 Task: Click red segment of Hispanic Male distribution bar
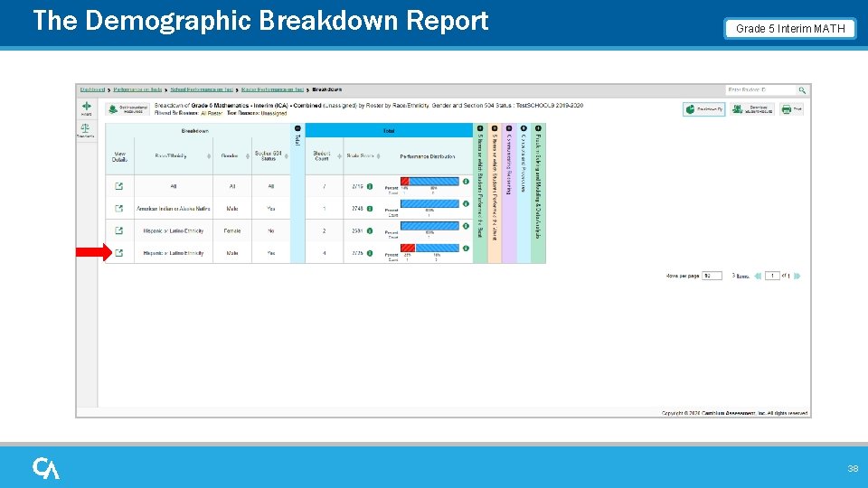(x=408, y=248)
